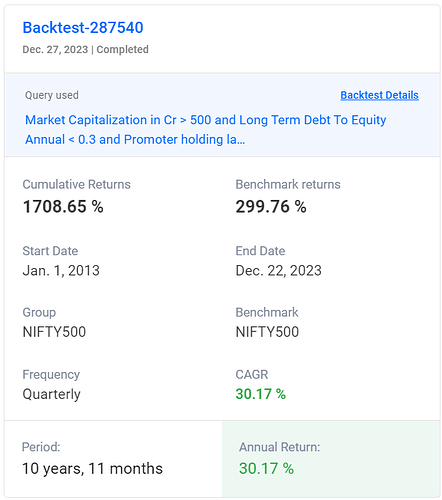Open the Backtest Details link

379,95
